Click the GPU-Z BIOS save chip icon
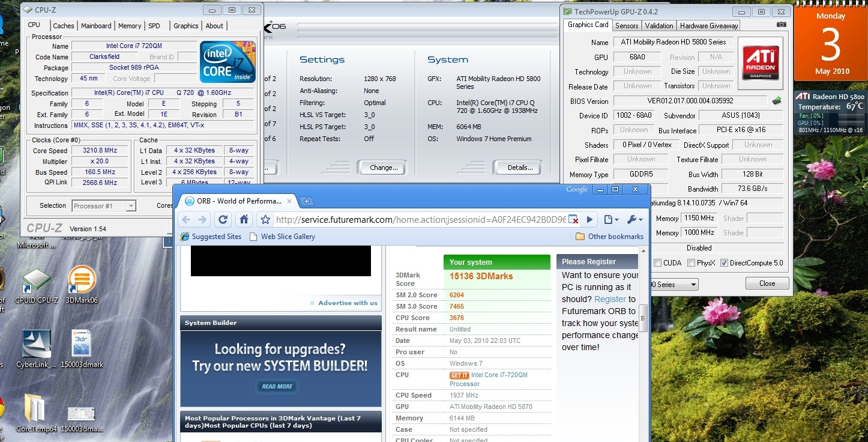The height and width of the screenshot is (442, 868). [777, 101]
